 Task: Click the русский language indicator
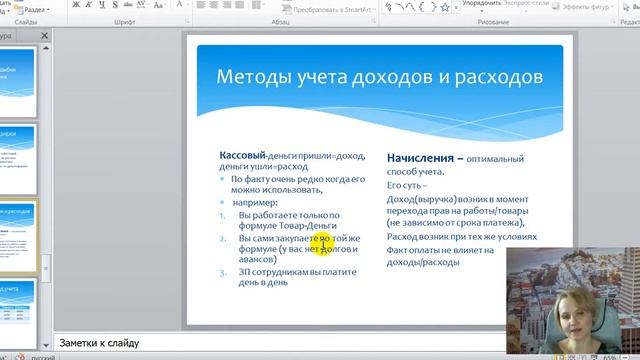tap(43, 358)
